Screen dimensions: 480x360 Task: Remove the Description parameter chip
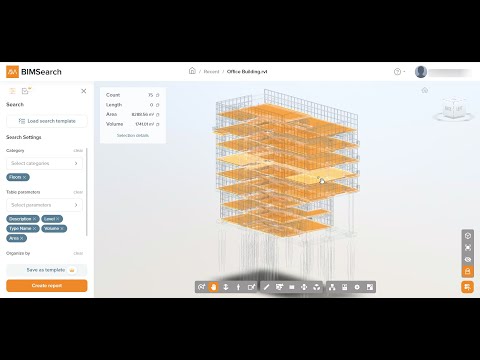point(35,219)
